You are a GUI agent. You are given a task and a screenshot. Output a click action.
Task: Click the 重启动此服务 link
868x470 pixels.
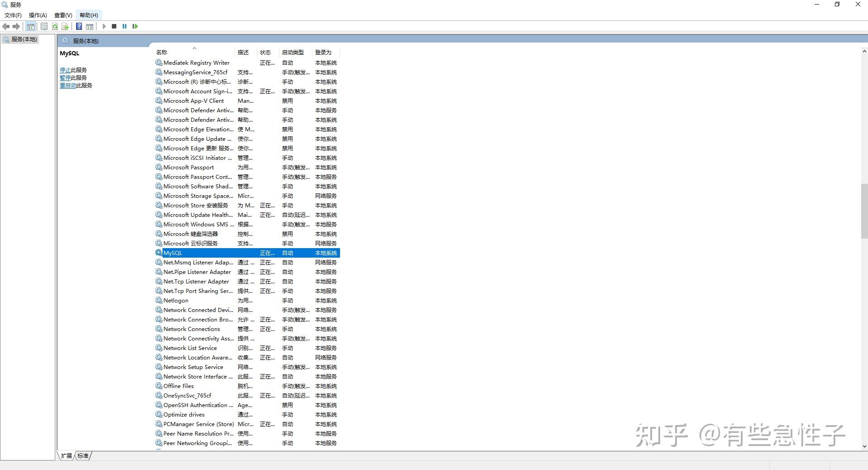[76, 85]
